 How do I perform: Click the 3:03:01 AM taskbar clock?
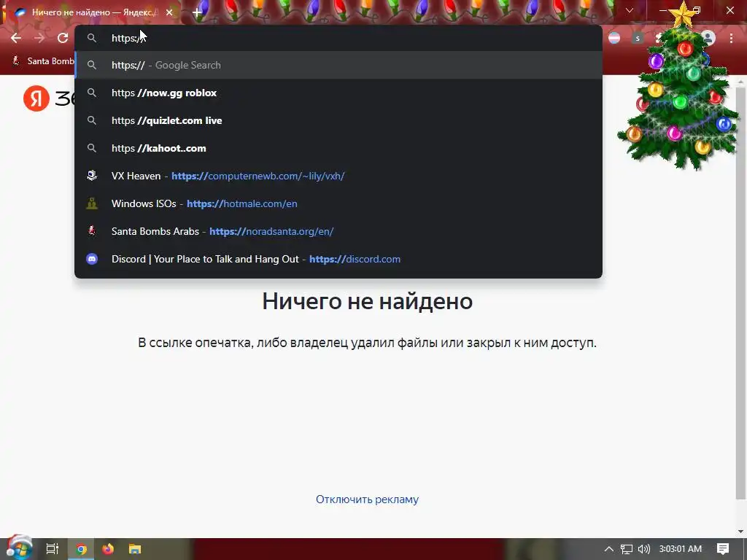click(x=681, y=549)
